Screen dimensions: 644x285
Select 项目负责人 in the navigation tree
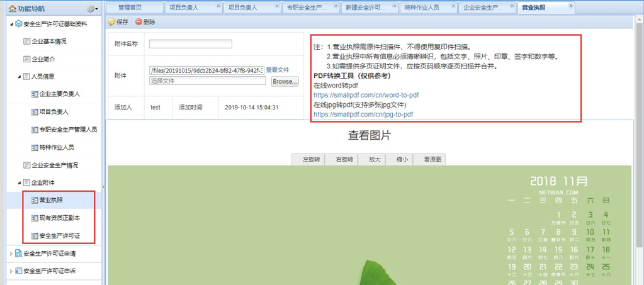[x=54, y=112]
